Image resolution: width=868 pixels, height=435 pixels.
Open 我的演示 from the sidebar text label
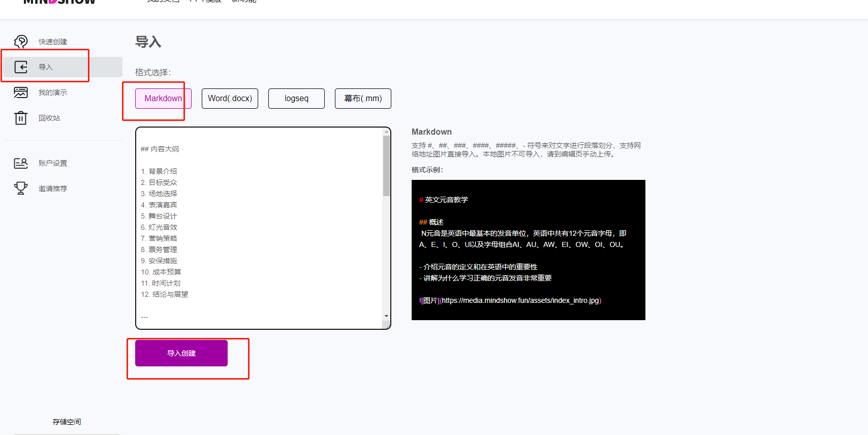click(53, 92)
